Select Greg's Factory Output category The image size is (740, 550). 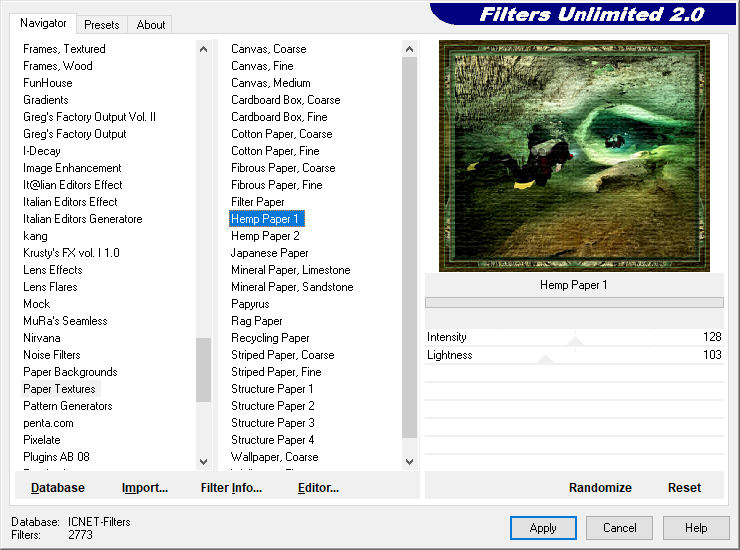tap(75, 134)
